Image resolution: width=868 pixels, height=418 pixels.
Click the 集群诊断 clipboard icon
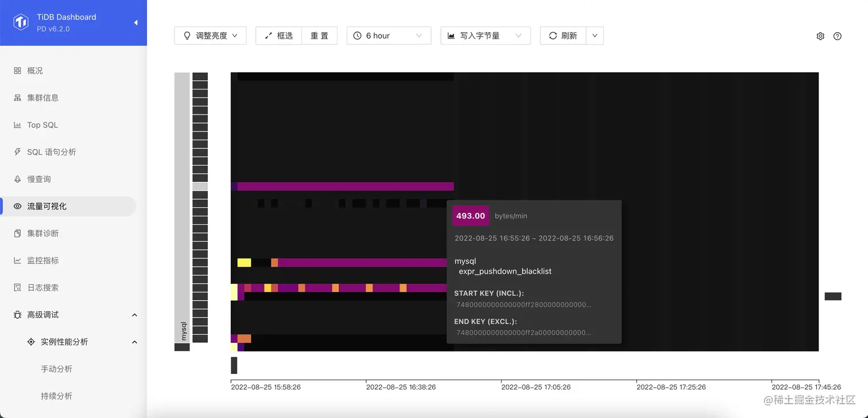click(x=17, y=233)
